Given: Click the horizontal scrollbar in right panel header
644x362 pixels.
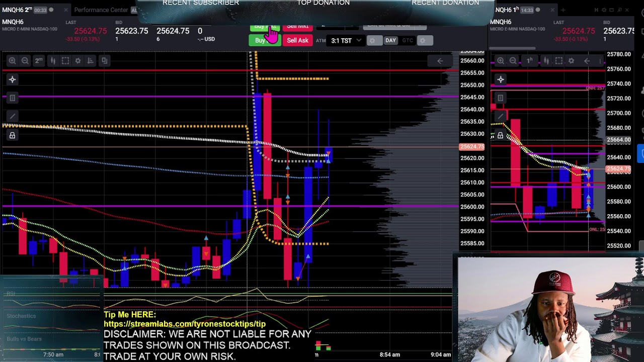Looking at the screenshot, I should 513,48.
